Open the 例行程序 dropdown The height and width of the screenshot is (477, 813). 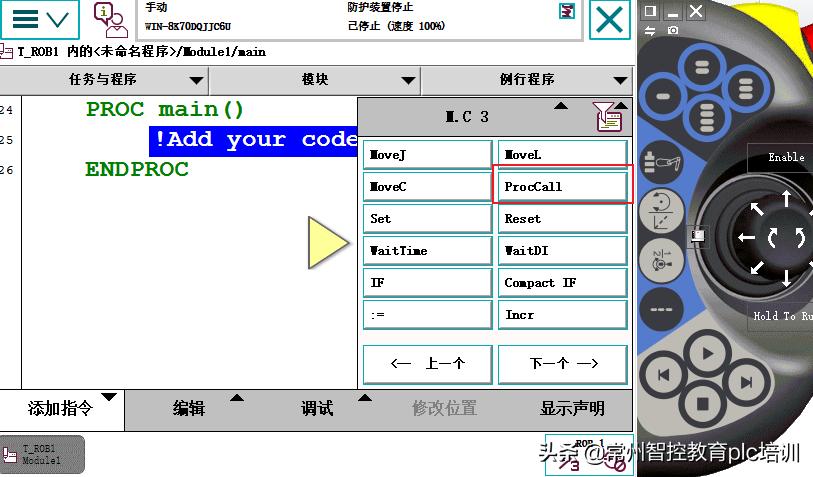point(527,80)
